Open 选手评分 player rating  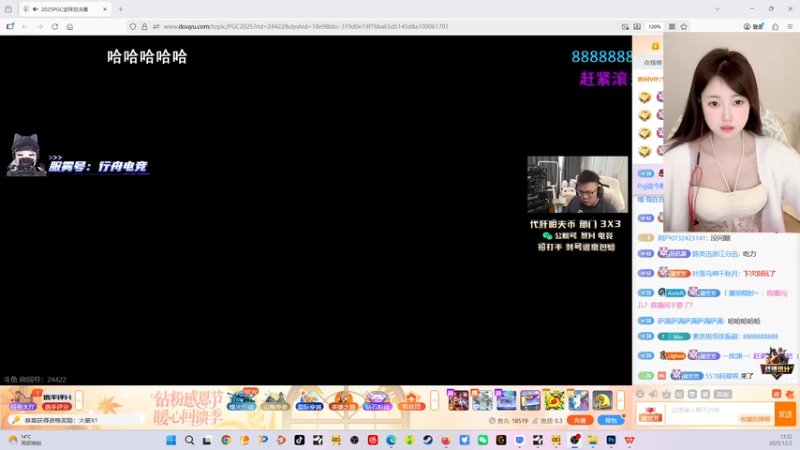click(57, 401)
